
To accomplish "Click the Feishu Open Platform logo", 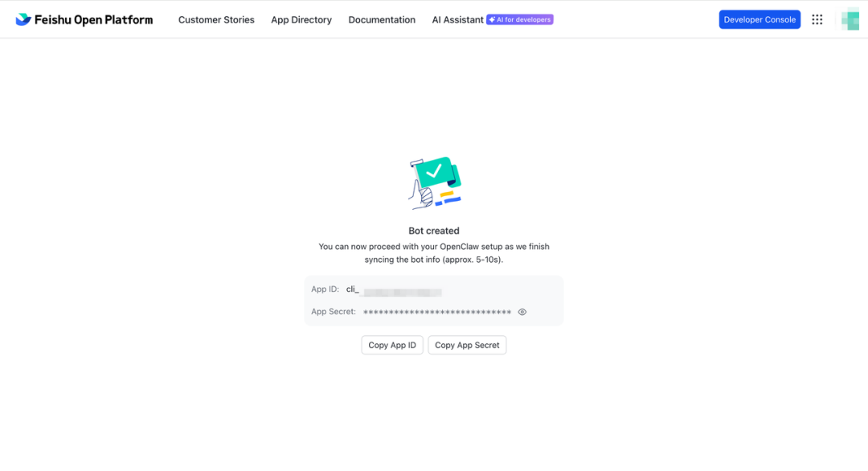I will pyautogui.click(x=84, y=19).
